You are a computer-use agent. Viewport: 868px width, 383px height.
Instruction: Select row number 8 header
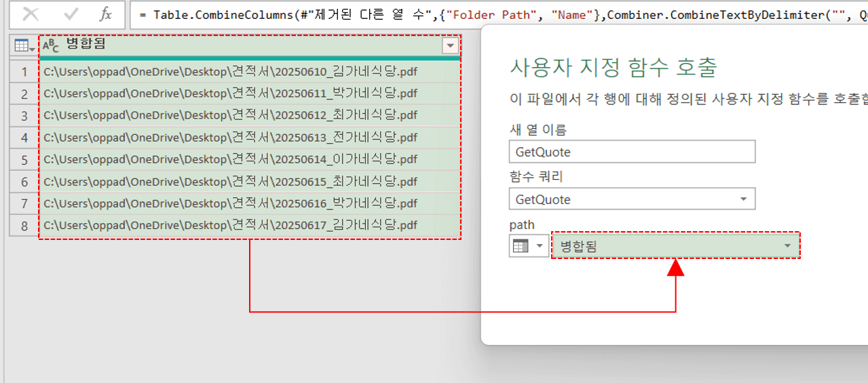click(24, 226)
